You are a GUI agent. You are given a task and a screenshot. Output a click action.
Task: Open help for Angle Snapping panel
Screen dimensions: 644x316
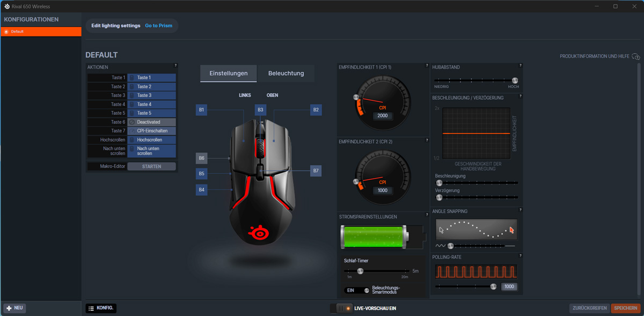click(x=521, y=210)
